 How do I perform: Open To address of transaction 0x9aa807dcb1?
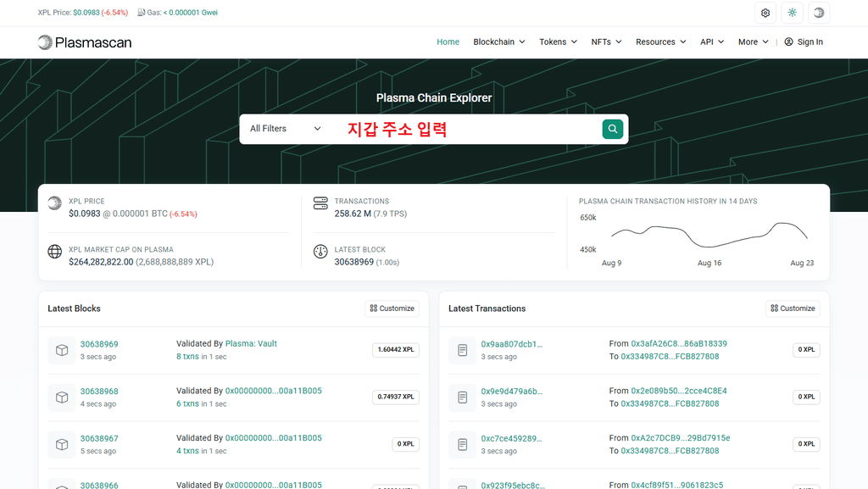[x=670, y=356]
